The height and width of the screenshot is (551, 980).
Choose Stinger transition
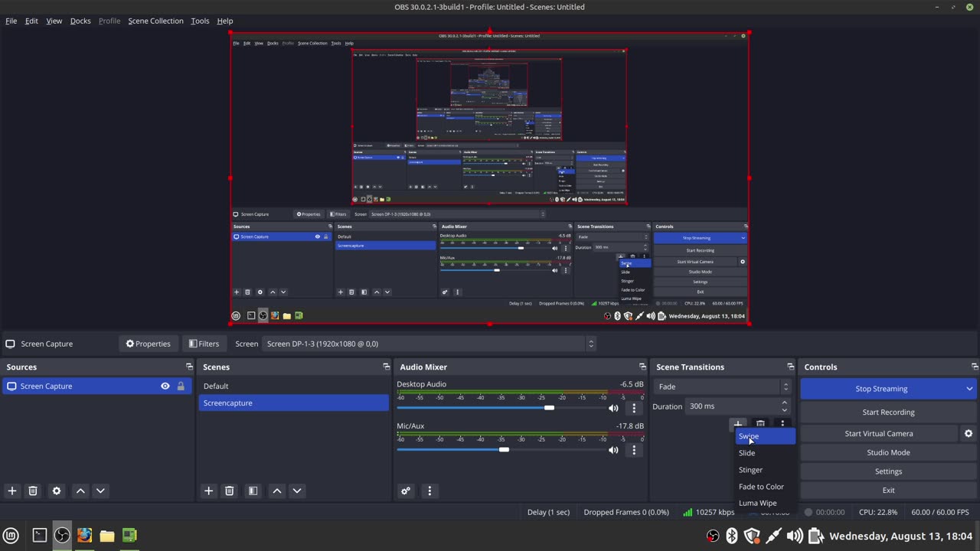coord(765,470)
